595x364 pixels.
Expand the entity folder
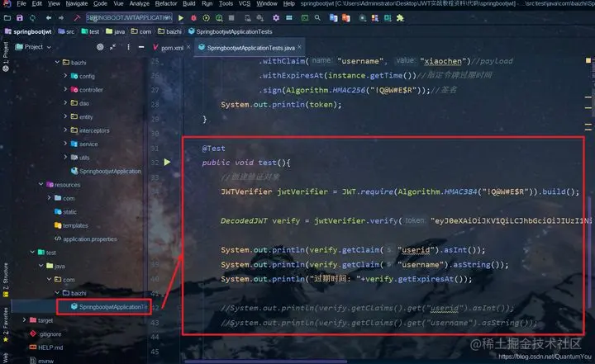(65, 116)
